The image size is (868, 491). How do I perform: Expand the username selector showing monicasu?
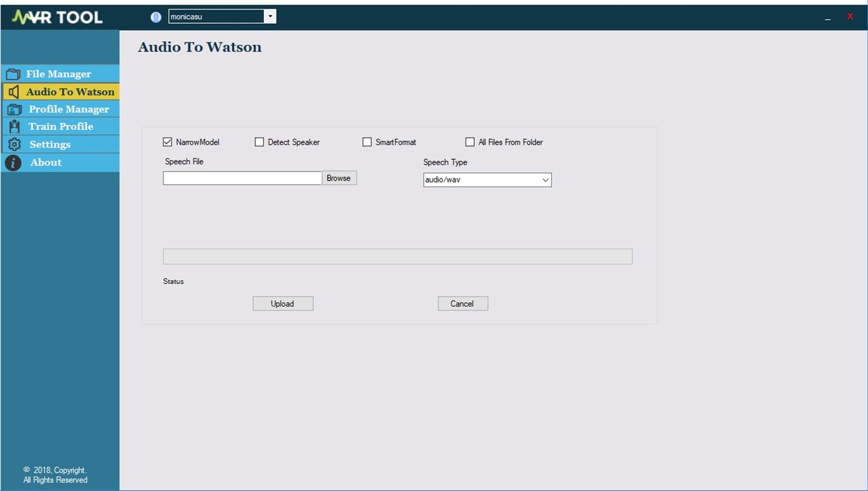270,16
